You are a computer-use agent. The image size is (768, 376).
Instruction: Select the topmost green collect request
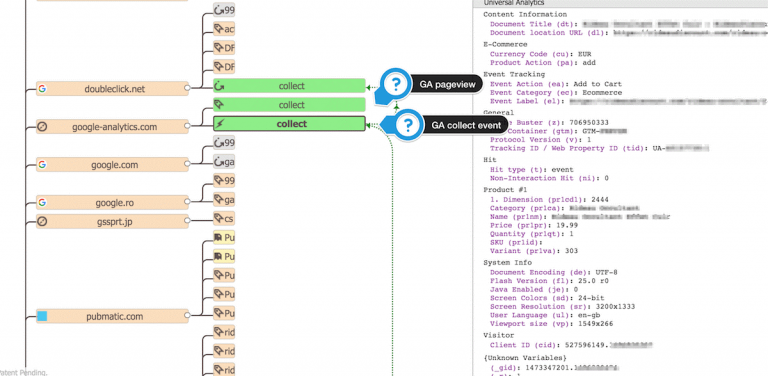tap(289, 86)
